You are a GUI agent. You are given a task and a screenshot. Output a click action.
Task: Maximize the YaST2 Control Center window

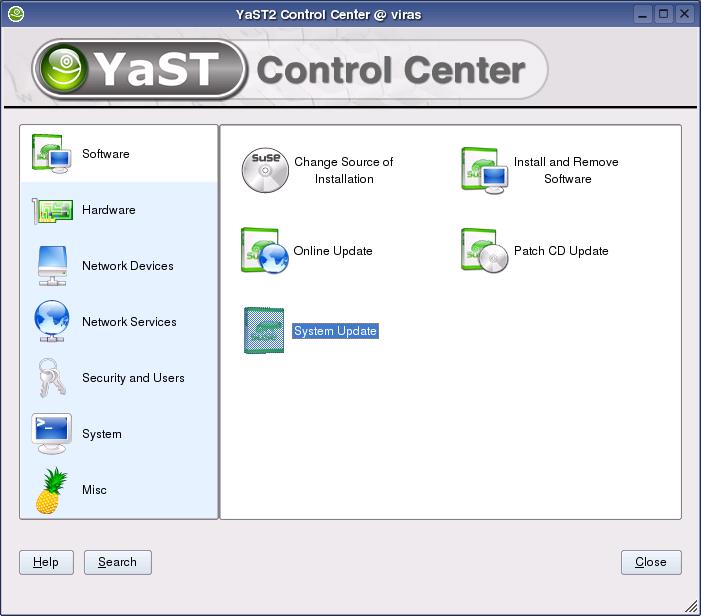tap(664, 14)
